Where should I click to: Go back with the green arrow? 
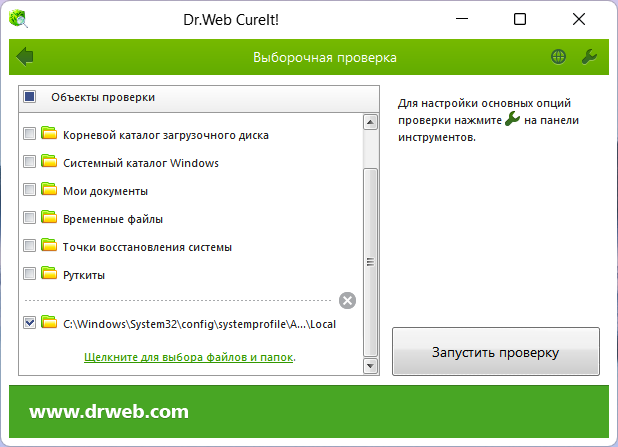click(25, 57)
